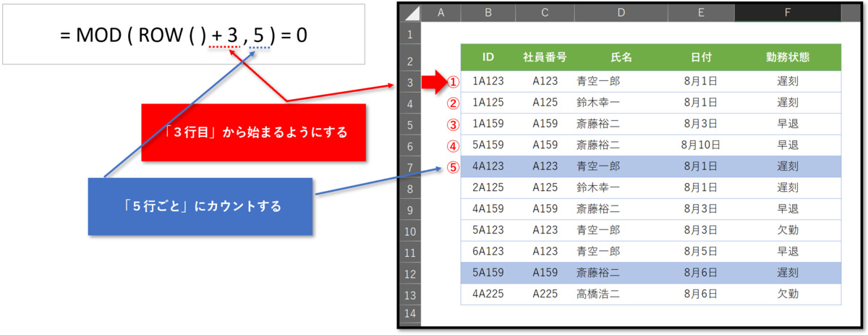868x335 pixels.
Task: Select row 10 header
Action: 409,230
